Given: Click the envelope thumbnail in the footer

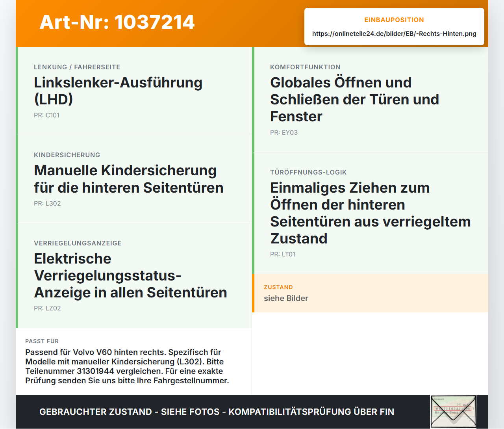Looking at the screenshot, I should click(x=453, y=412).
